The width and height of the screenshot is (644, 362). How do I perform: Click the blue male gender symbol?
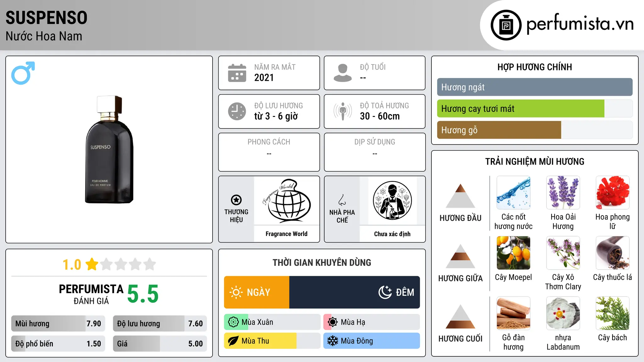(23, 73)
